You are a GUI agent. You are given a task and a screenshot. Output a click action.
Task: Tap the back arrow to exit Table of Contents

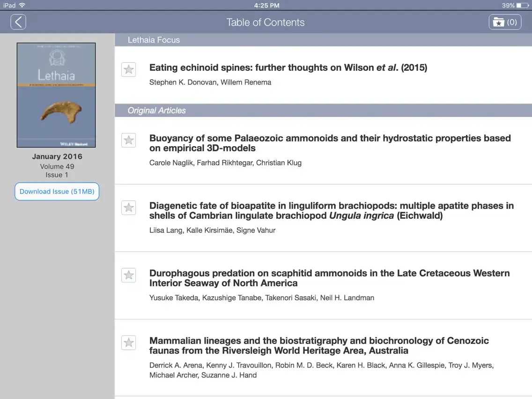point(18,22)
